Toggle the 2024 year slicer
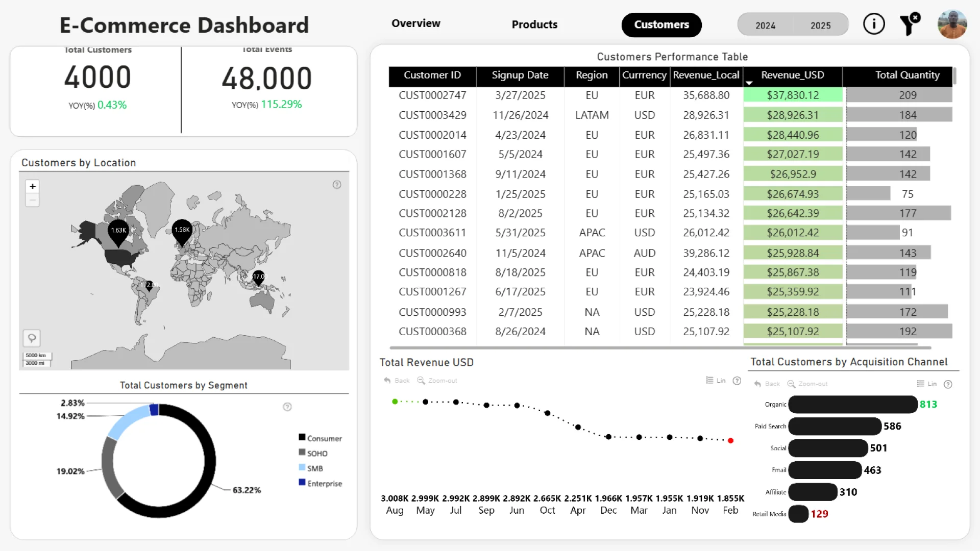Image resolution: width=980 pixels, height=551 pixels. (765, 25)
